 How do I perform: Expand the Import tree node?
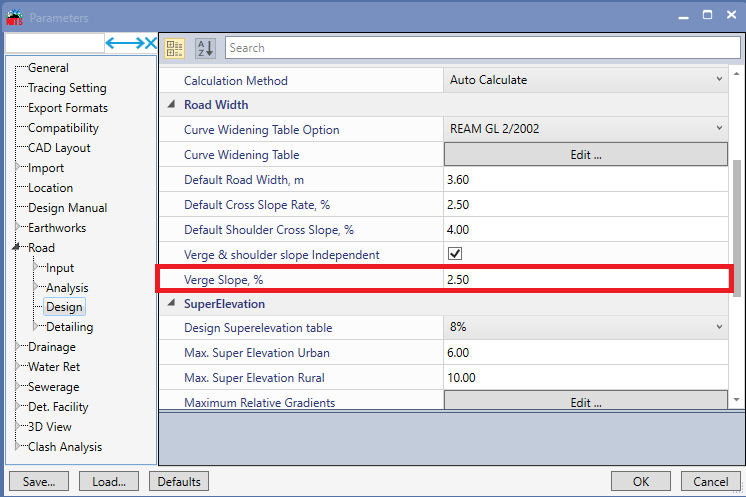18,167
